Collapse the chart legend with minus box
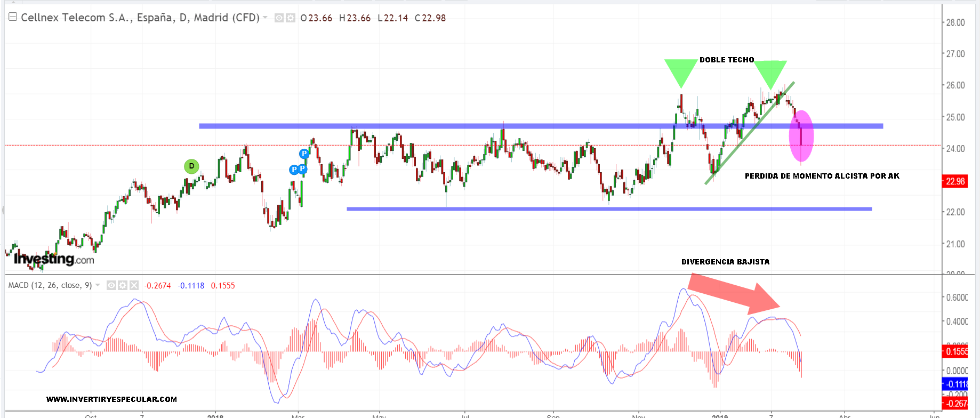This screenshot has width=980, height=418. click(13, 17)
